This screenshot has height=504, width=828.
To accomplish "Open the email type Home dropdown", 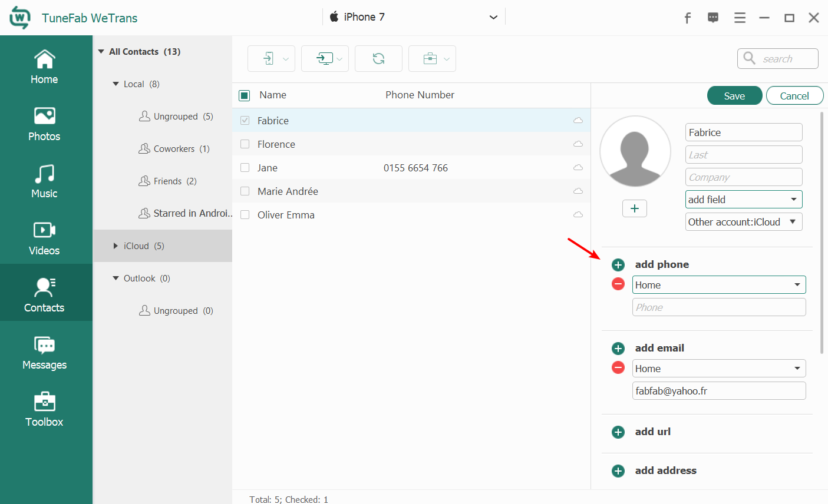I will tap(719, 369).
